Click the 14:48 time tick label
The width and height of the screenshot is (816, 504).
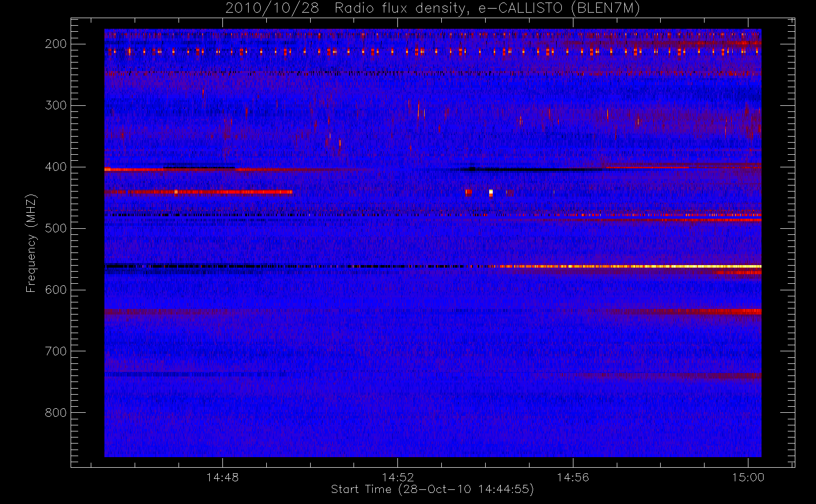tap(222, 477)
